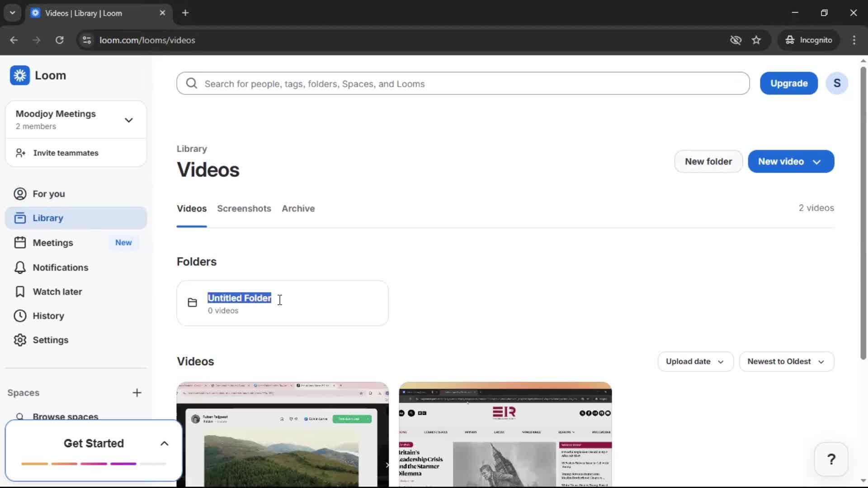This screenshot has height=488, width=868.
Task: Click the Upgrade button
Action: click(788, 83)
